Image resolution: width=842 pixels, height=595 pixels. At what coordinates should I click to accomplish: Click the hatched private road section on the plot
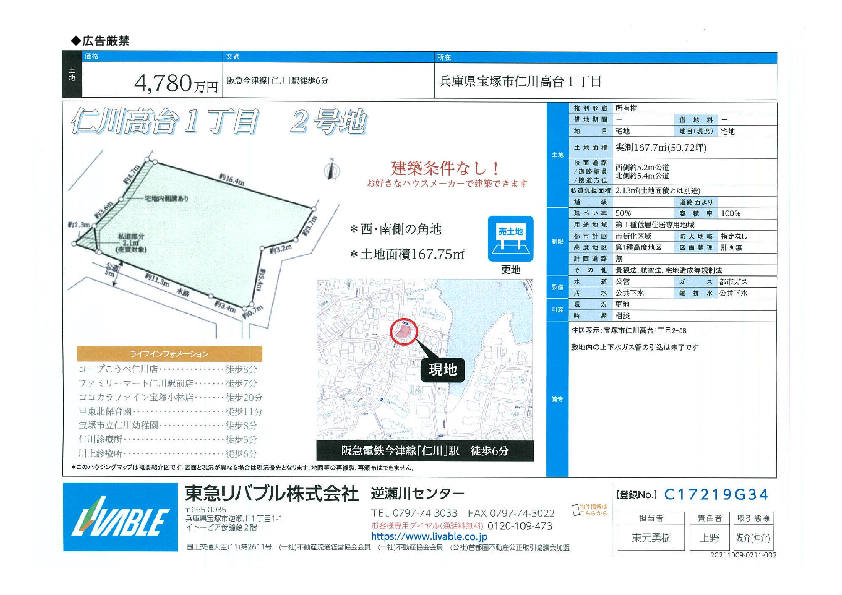coord(92,238)
